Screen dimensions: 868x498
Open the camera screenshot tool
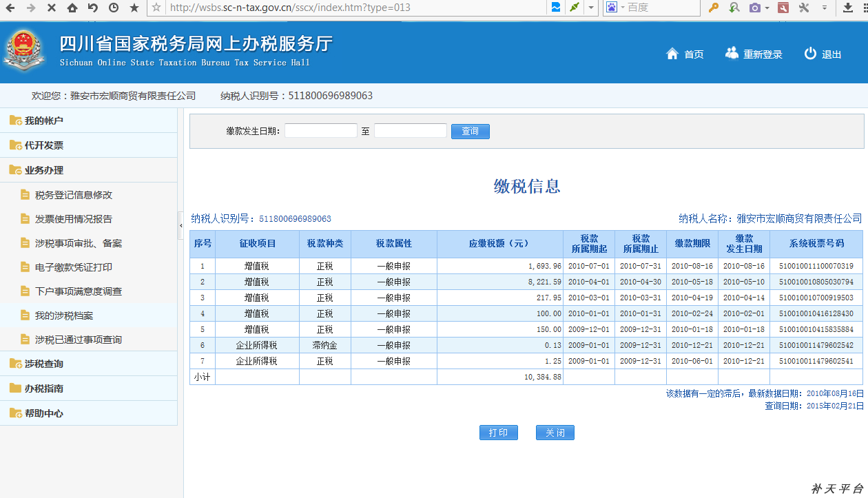pos(755,8)
